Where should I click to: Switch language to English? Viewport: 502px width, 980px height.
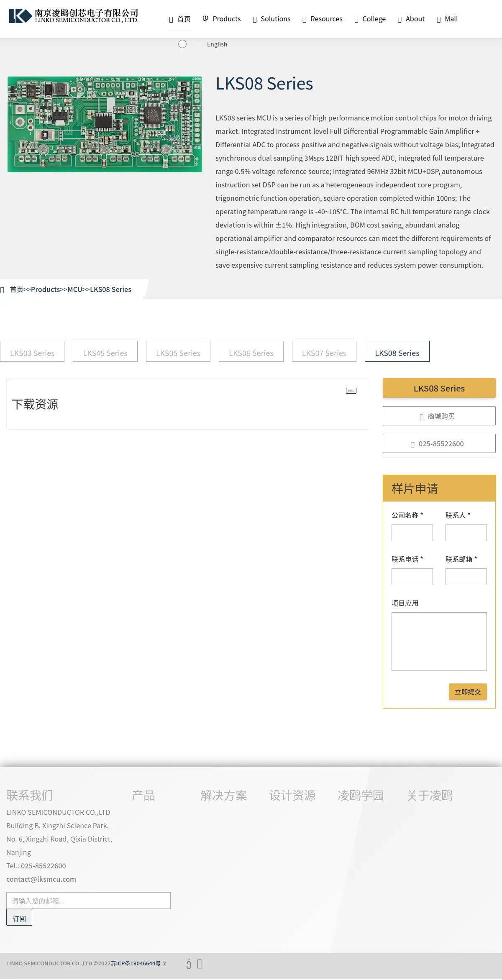(x=217, y=44)
